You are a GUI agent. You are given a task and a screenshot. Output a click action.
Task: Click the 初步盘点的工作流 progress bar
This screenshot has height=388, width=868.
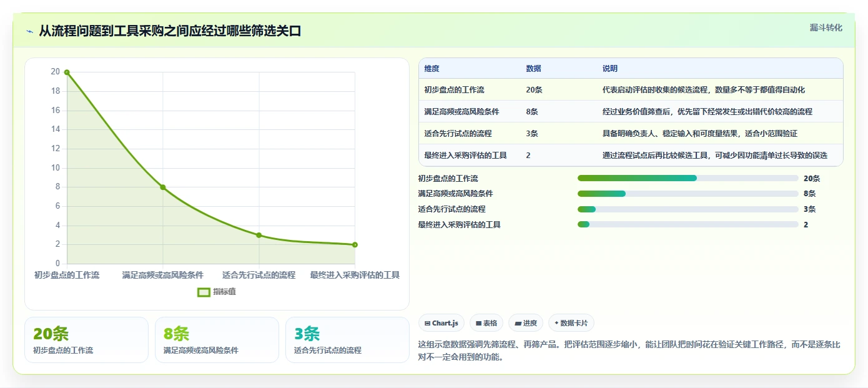point(688,179)
